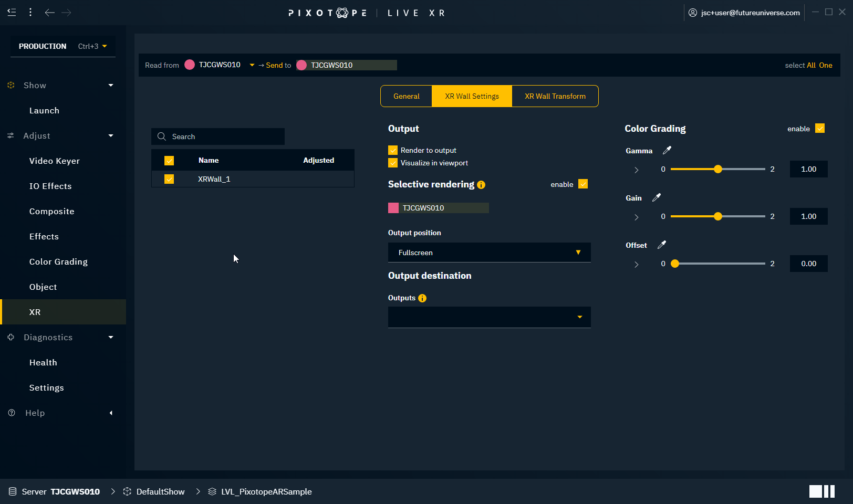Click the Show section icon
The width and height of the screenshot is (853, 504).
[11, 85]
